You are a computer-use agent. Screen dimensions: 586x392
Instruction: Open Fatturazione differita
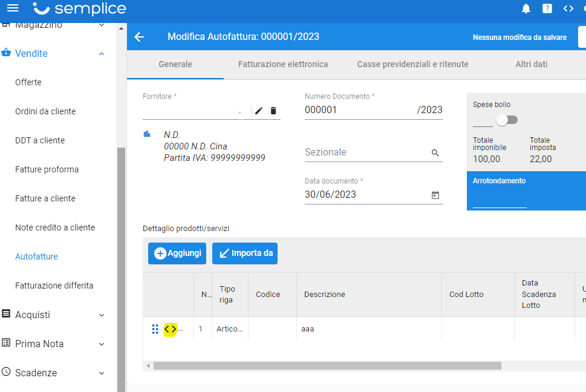pyautogui.click(x=54, y=286)
